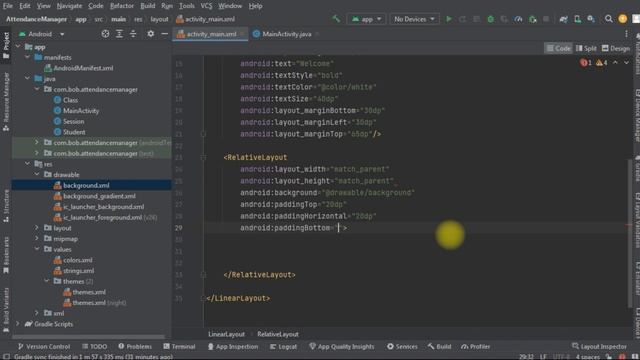
Task: Switch editor to Code view
Action: tap(558, 48)
